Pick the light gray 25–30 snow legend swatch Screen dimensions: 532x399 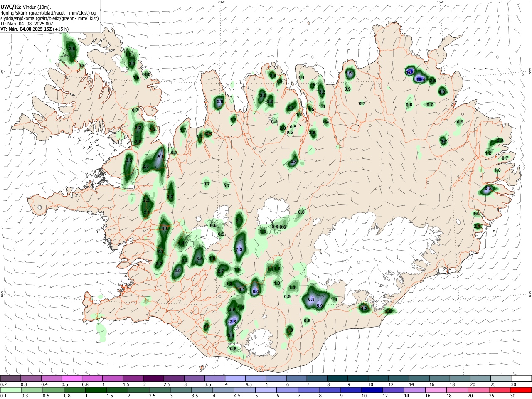point(500,378)
